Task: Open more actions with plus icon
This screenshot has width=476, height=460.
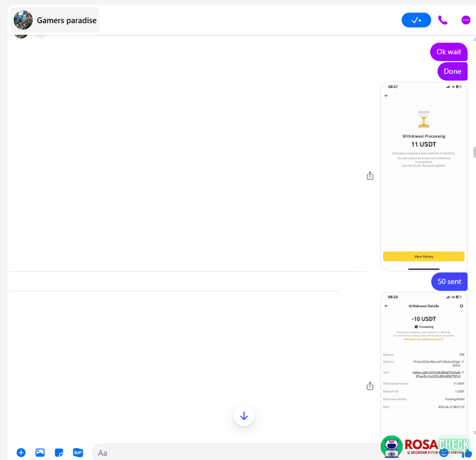Action: coord(21,452)
